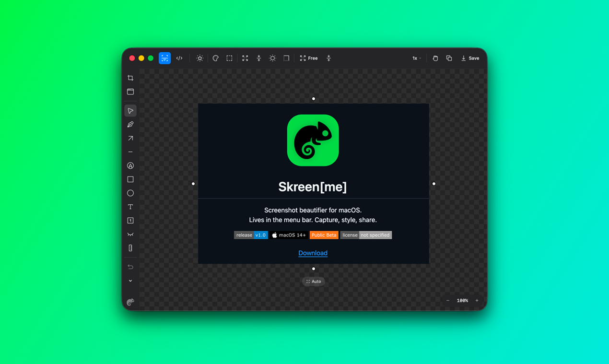
Task: Select the Rectangle shape tool
Action: point(130,179)
